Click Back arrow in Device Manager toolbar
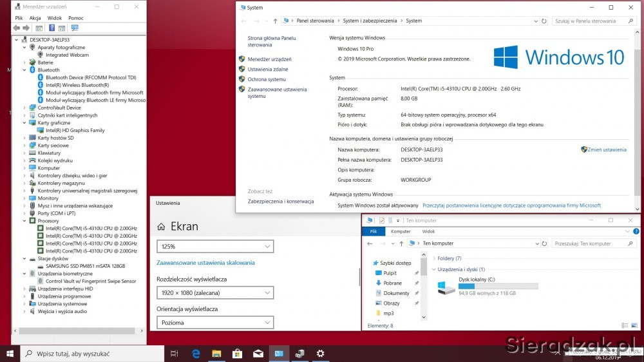The width and height of the screenshot is (644, 362). (17, 28)
